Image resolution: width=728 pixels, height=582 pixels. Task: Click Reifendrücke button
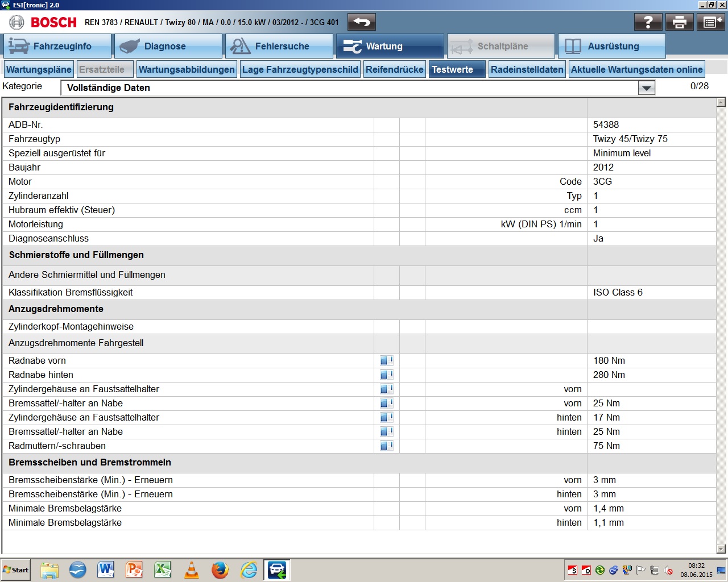(395, 69)
